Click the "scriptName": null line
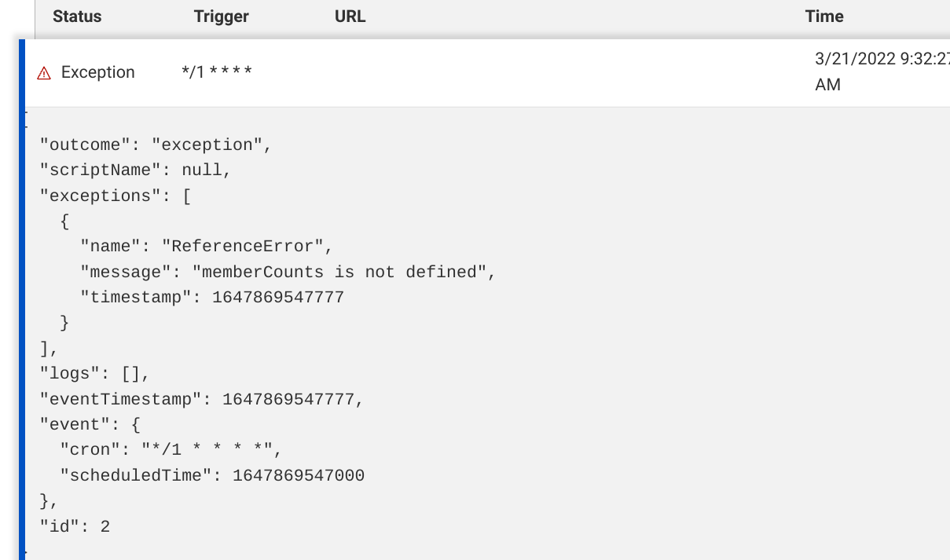 (135, 170)
